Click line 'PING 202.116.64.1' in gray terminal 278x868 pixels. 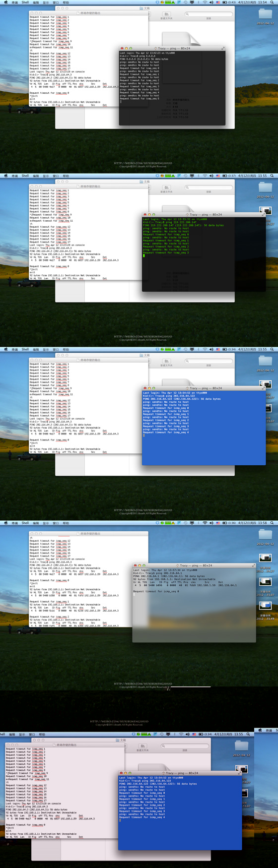coord(169,576)
